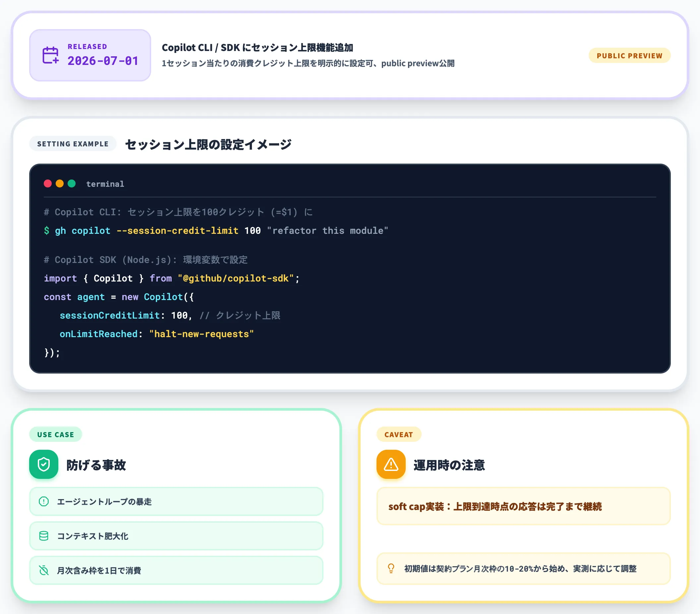
Task: Click the comment # Copilot SDK (Node.js)
Action: point(146,260)
